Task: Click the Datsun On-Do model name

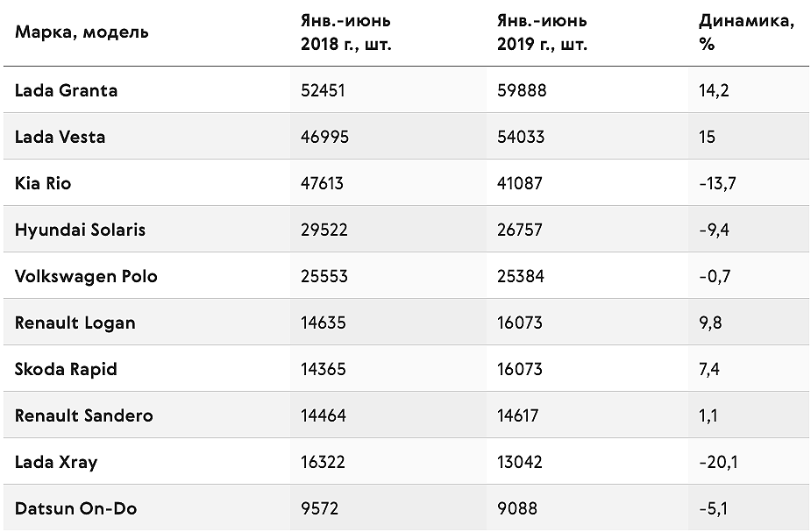Action: [x=76, y=508]
